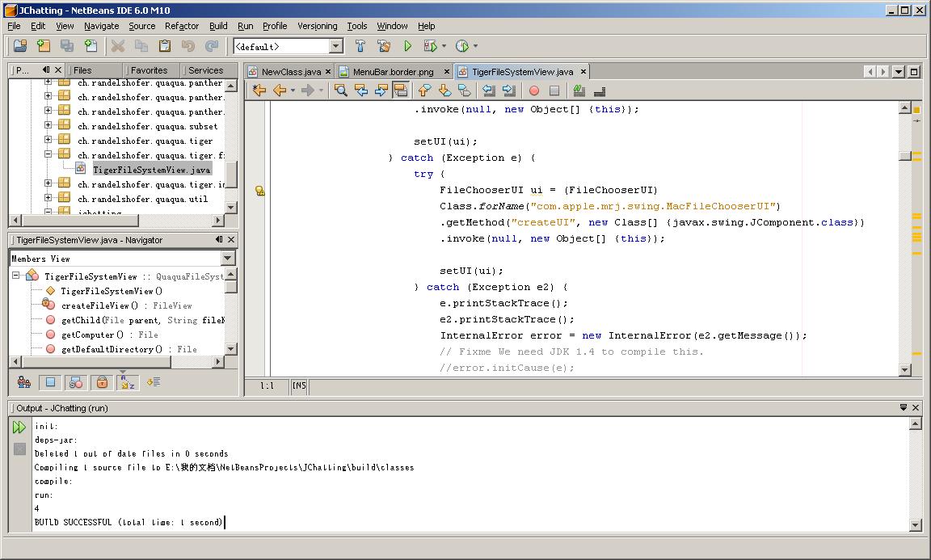Click the lightbulb hint in editor gutter
The image size is (931, 560).
(x=259, y=191)
